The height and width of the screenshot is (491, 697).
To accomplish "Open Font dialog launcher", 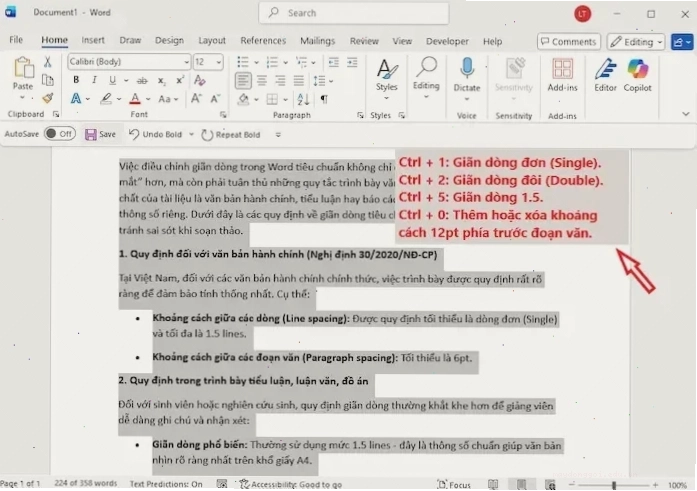I will click(x=223, y=115).
